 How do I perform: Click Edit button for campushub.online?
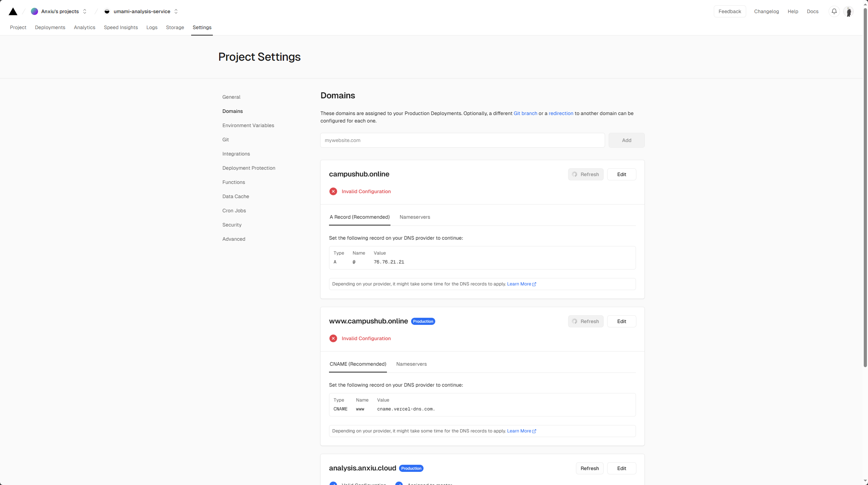621,174
